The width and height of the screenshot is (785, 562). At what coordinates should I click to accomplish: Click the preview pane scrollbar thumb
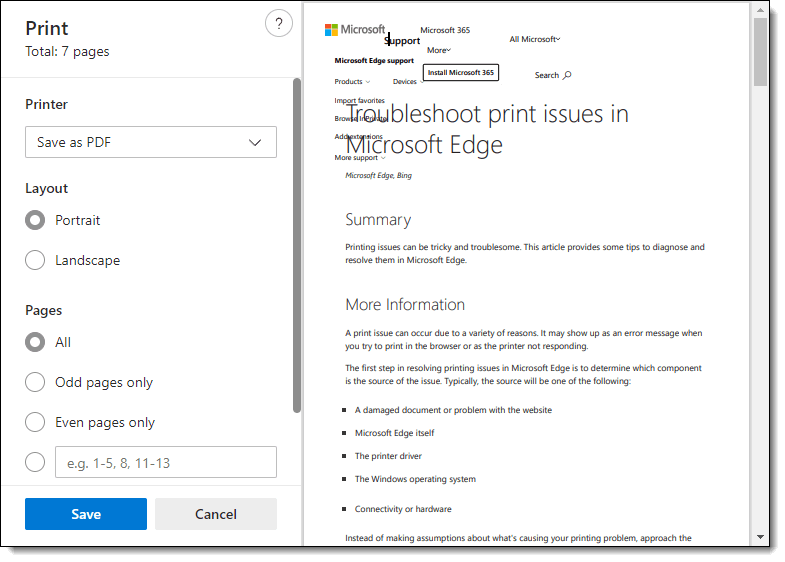[x=760, y=52]
